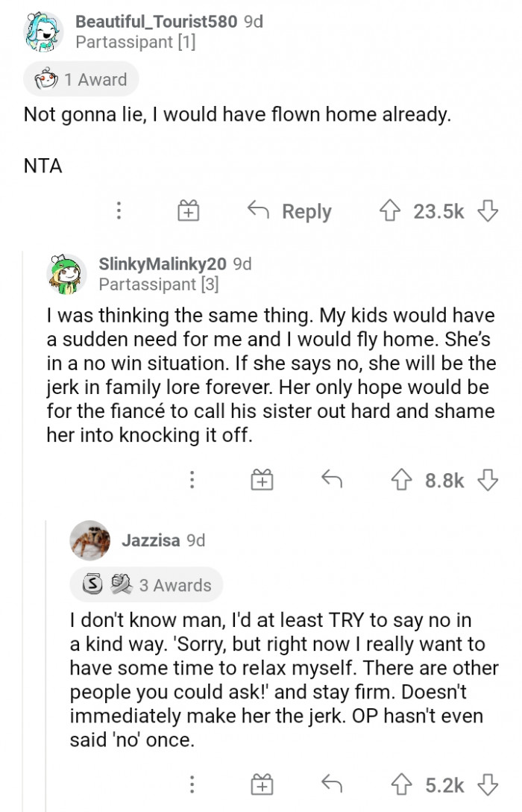Open three-dot menu on Jazzisa's comment
Screen dimensions: 522x812
click(192, 784)
